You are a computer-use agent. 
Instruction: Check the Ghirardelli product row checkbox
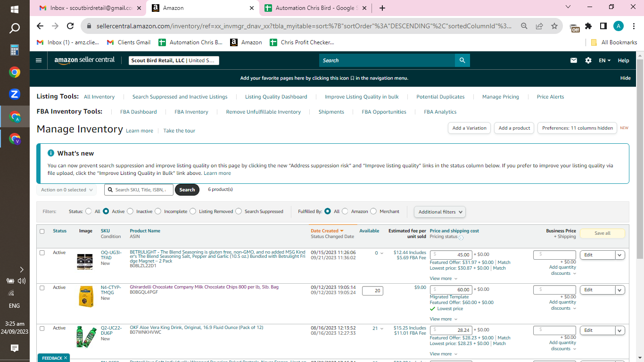(x=42, y=288)
